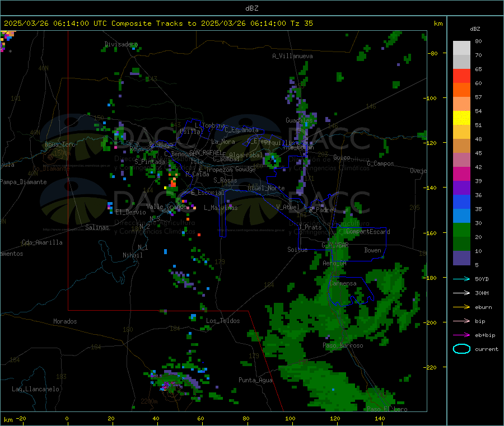This screenshot has width=504, height=426.
Task: Click the blue 36 dBZ legend swatch
Action: click(x=461, y=202)
